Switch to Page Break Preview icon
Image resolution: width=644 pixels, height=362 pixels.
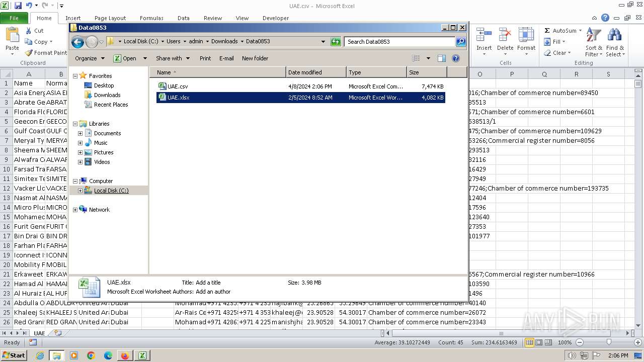tap(548, 342)
